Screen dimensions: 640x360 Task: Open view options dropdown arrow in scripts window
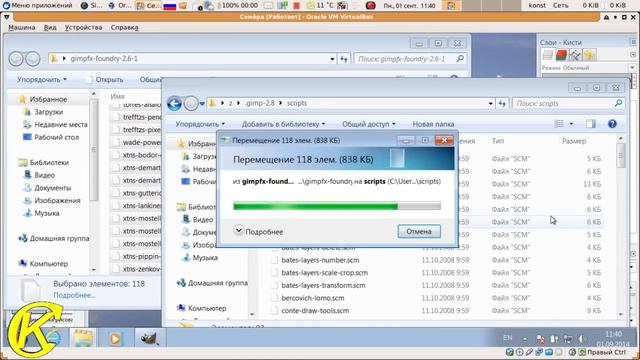pos(571,124)
